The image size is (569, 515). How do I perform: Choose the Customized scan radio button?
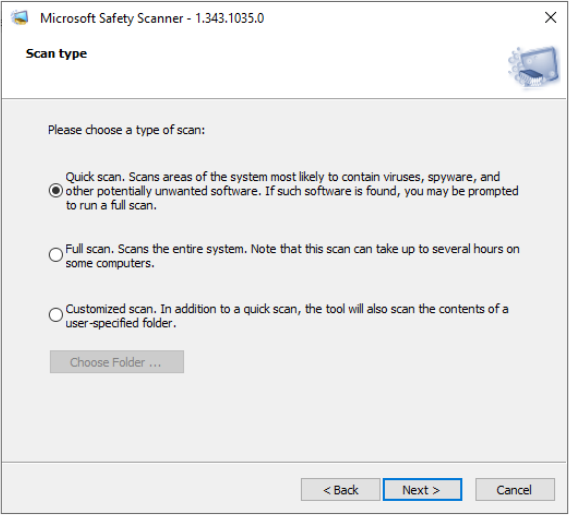[56, 315]
